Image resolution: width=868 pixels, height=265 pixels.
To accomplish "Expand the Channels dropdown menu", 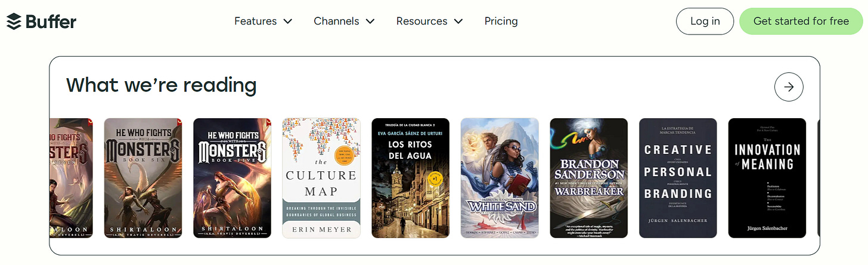I will point(344,21).
